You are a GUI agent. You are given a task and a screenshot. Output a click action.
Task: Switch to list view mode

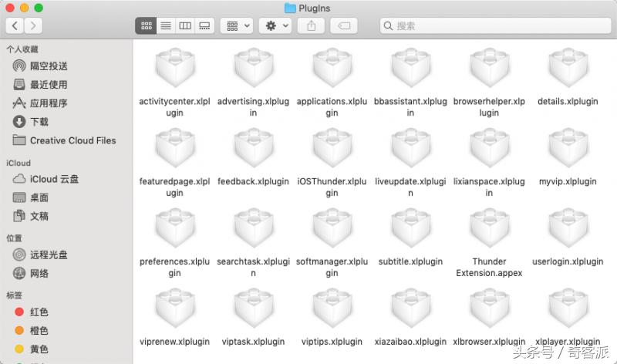tap(165, 25)
